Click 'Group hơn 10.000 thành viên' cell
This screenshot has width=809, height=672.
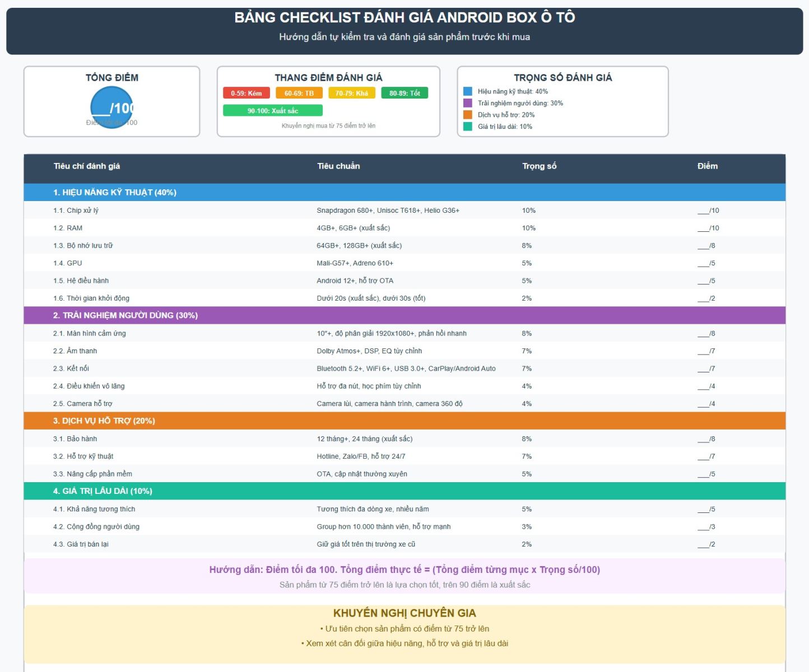pos(384,526)
